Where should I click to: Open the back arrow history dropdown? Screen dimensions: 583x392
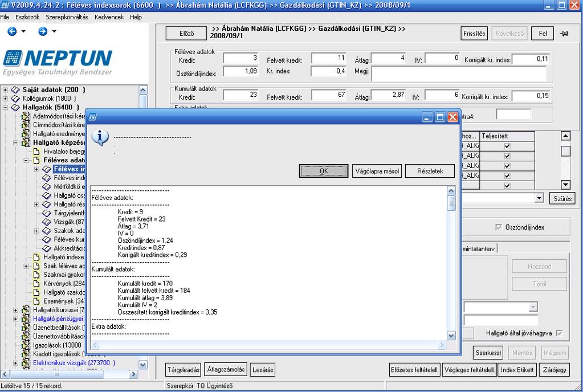[x=23, y=31]
